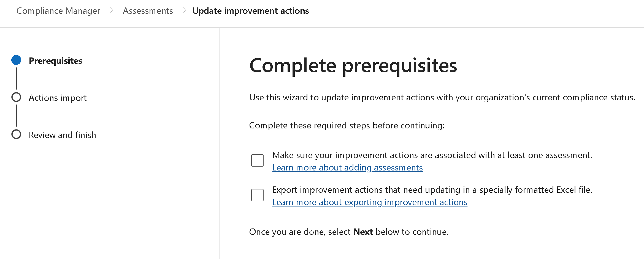Screen dimensions: 644x259
Task: Click the Review and finish step circle
Action: click(x=16, y=134)
